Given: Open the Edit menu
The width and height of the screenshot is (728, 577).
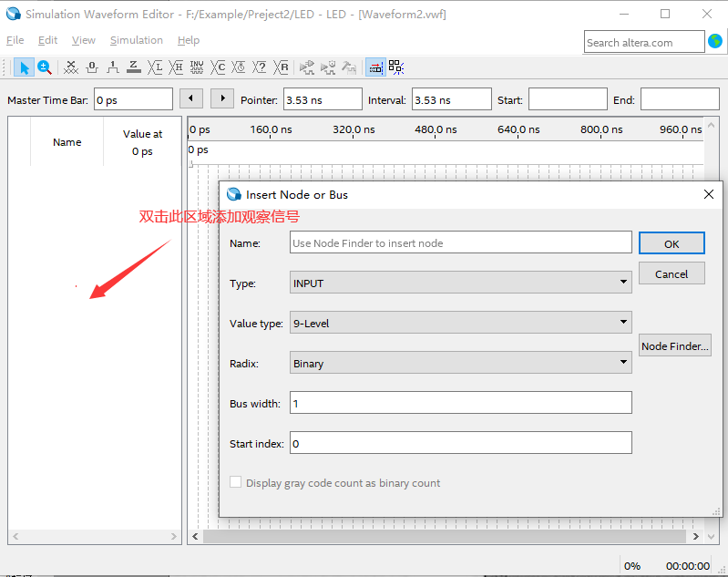Looking at the screenshot, I should [x=47, y=40].
